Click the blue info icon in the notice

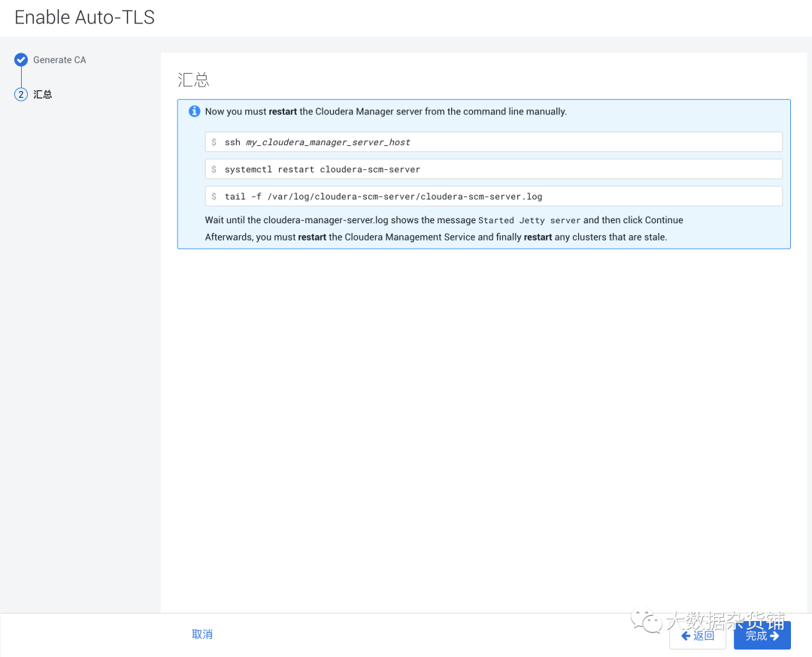coord(194,111)
